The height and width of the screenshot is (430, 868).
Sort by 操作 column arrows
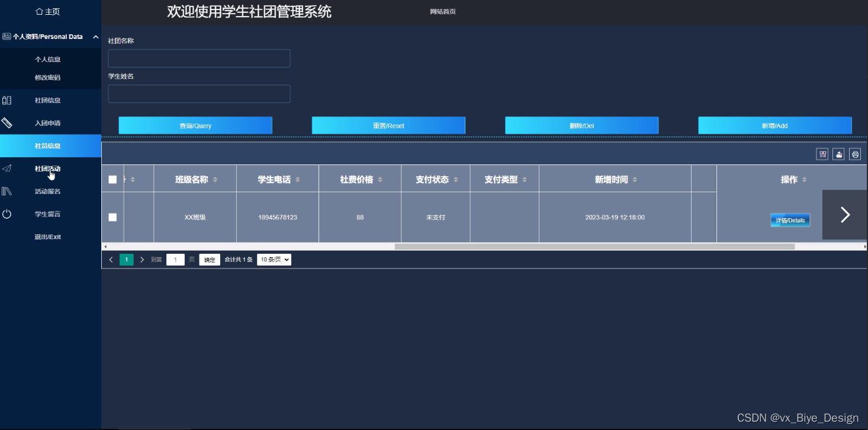tap(804, 180)
